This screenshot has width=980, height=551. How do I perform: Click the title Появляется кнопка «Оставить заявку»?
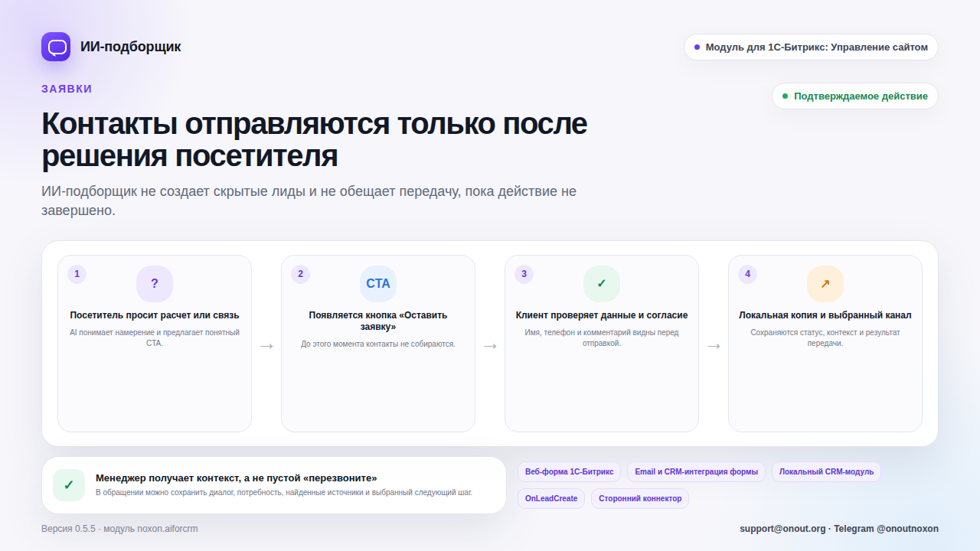378,321
